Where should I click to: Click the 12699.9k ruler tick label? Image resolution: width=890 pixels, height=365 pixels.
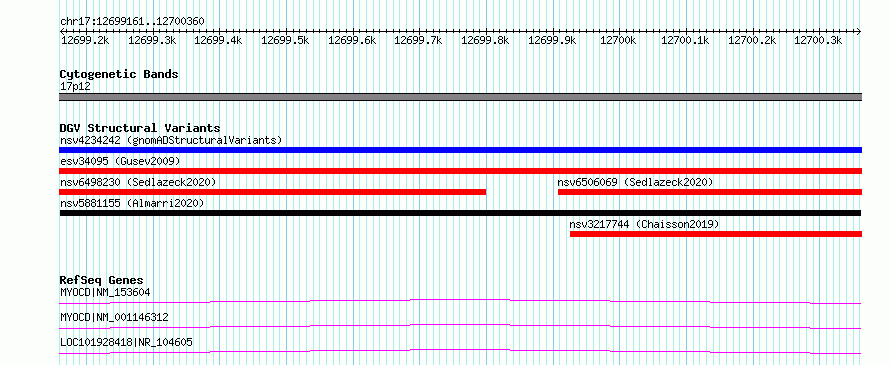(552, 40)
